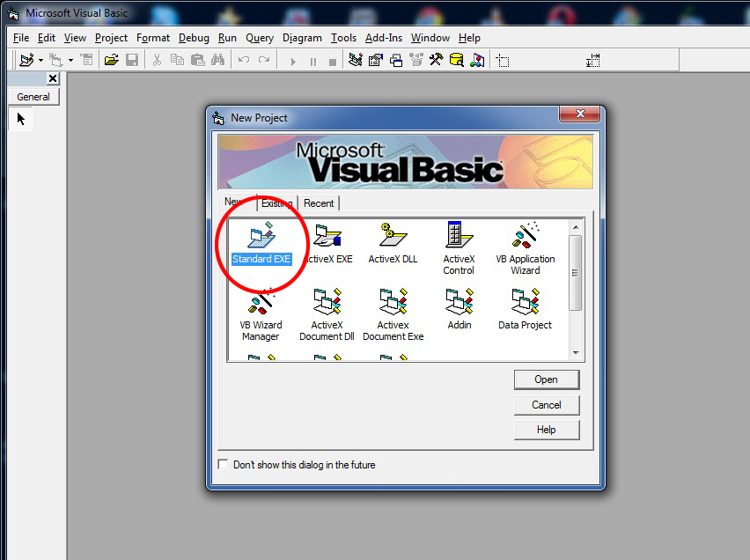Click the Help button in dialog
The image size is (750, 560).
(x=547, y=430)
